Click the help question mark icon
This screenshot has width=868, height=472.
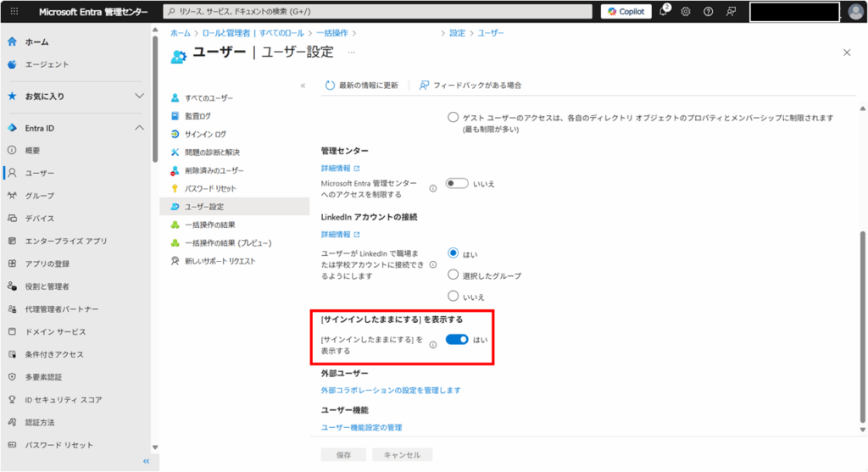coord(708,12)
